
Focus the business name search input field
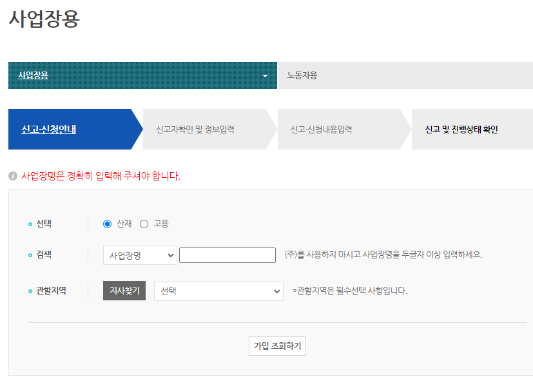[227, 255]
